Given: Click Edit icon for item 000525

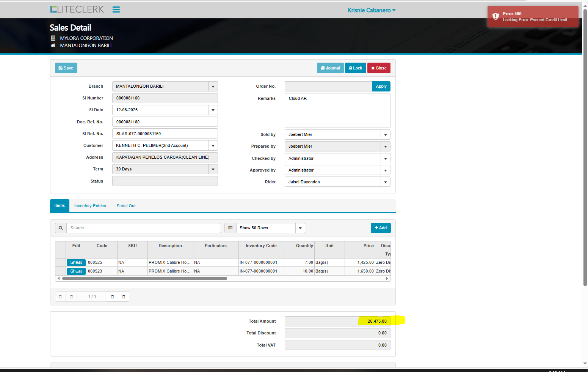Looking at the screenshot, I should click(x=76, y=263).
